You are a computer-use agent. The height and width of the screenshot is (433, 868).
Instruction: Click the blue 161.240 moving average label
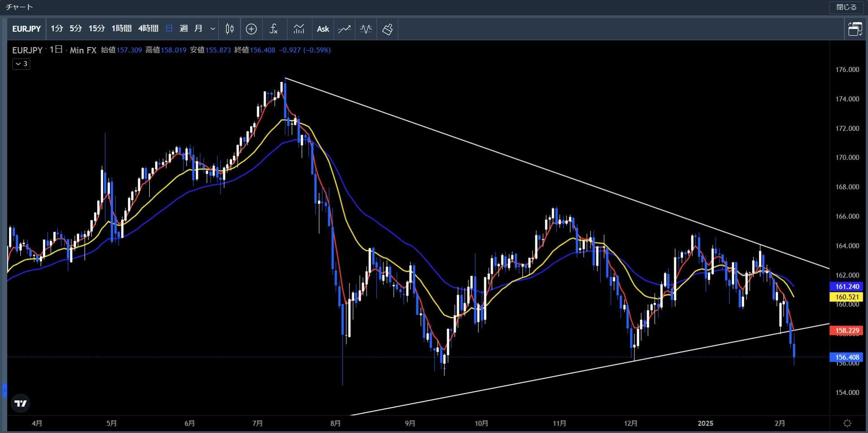pyautogui.click(x=846, y=286)
